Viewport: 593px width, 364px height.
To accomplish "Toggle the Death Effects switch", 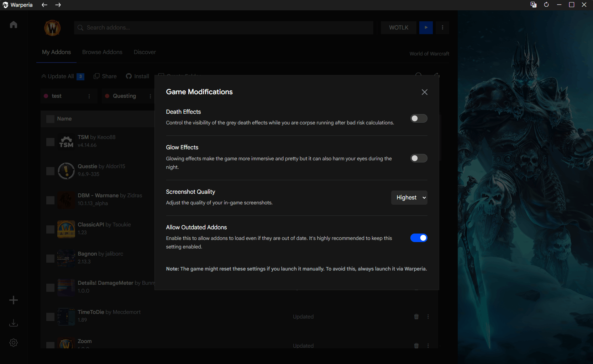I will point(419,118).
